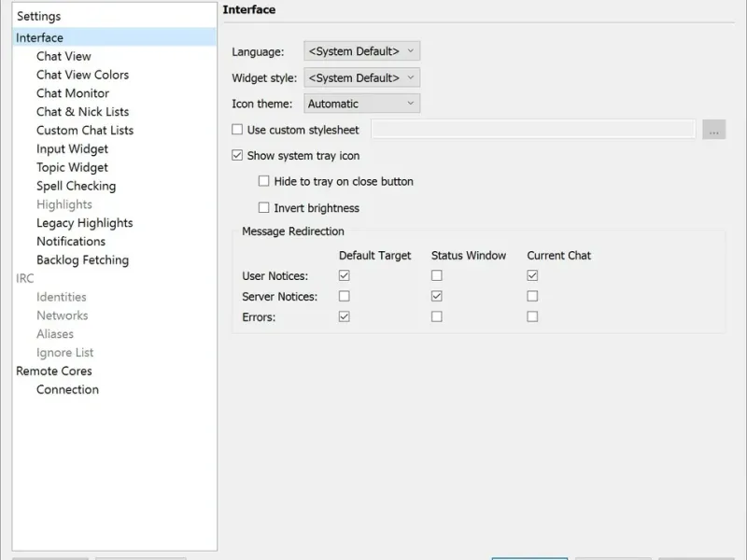Click the custom stylesheet path field
Screen dimensions: 747x560
click(x=533, y=130)
